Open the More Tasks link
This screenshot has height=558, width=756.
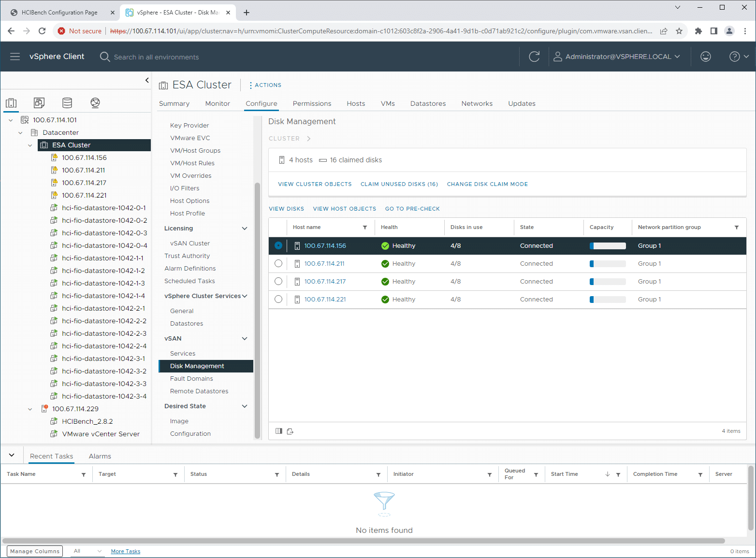coord(126,551)
